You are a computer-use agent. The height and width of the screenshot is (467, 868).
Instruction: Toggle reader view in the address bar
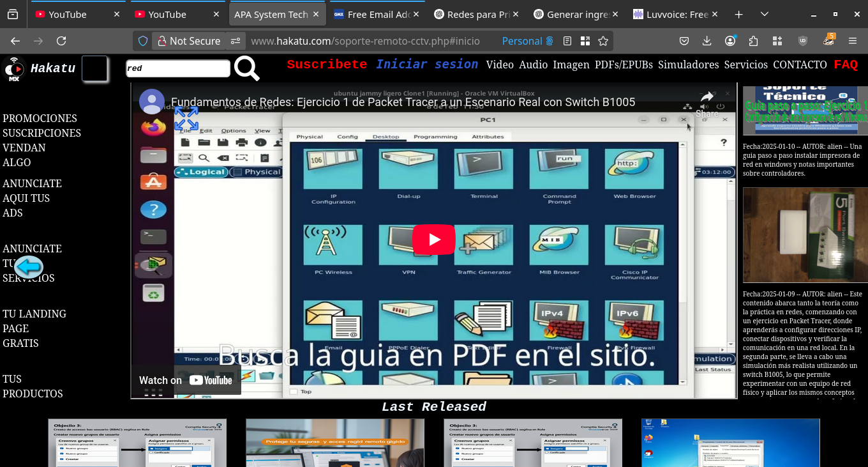(x=567, y=41)
